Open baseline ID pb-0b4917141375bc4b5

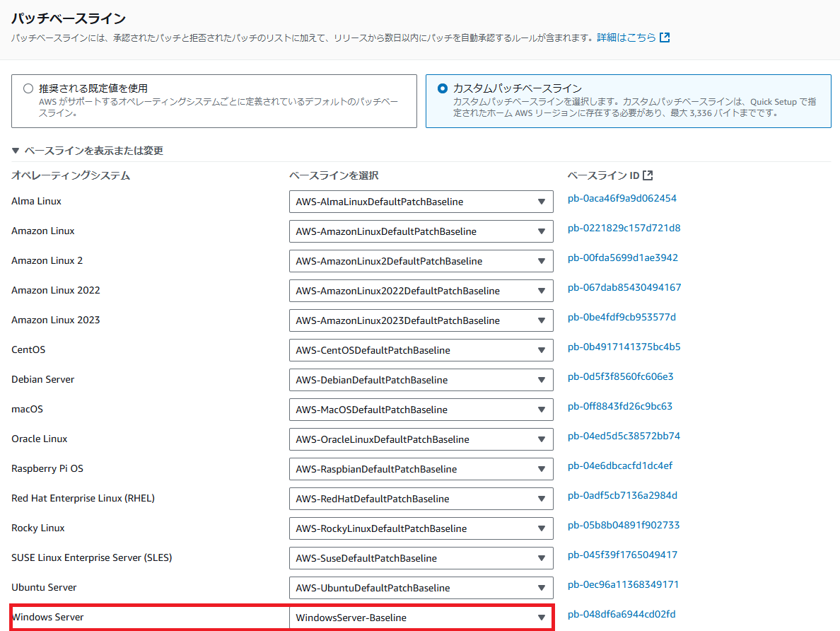[x=624, y=347]
